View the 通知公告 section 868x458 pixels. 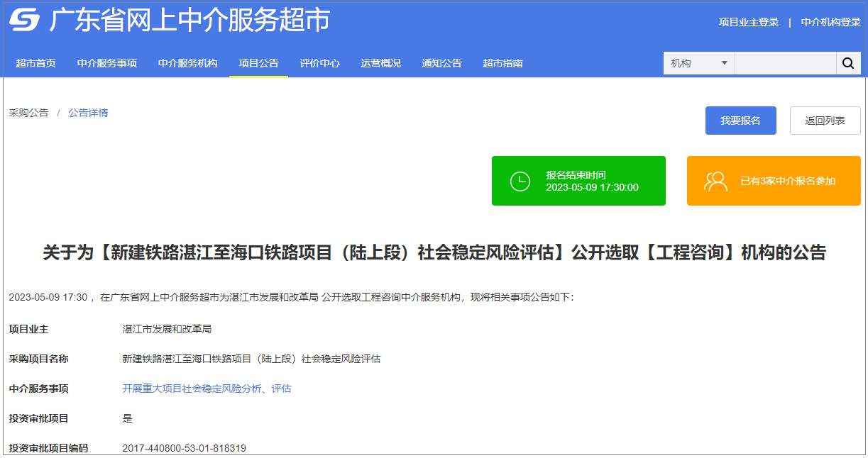click(x=441, y=63)
